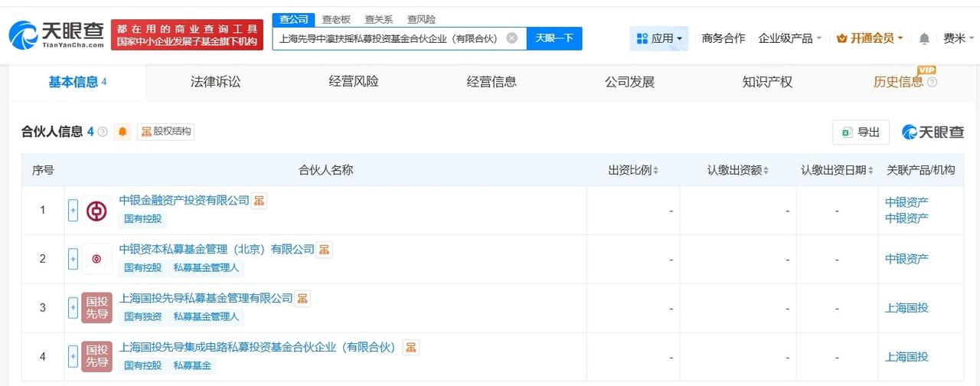Image resolution: width=980 pixels, height=386 pixels.
Task: Open 上海国投先导私募基金管理有限公司 link
Action: pyautogui.click(x=207, y=299)
